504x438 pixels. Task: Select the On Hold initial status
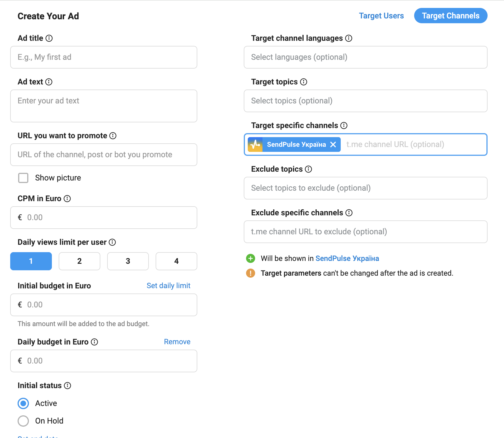tap(23, 421)
